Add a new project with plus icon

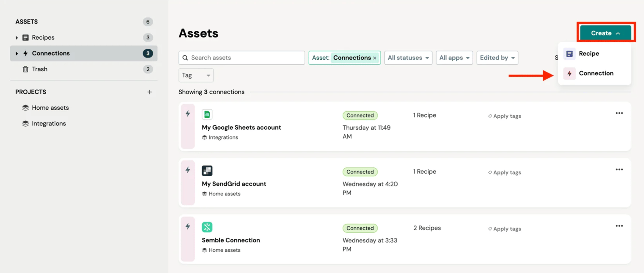pos(149,92)
